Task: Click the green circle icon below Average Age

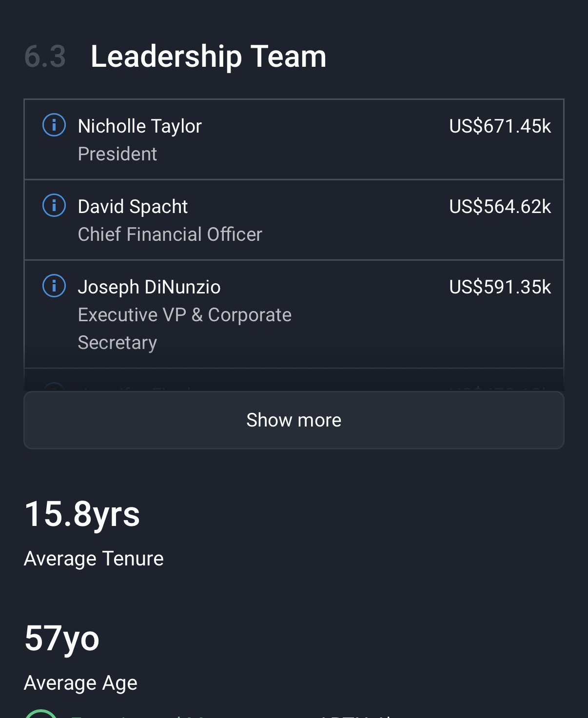Action: pyautogui.click(x=41, y=715)
